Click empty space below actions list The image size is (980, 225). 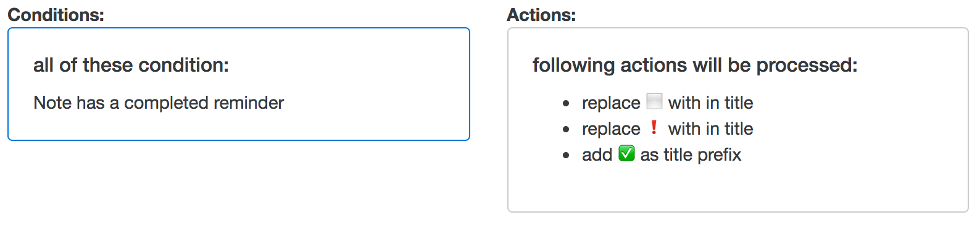738,189
